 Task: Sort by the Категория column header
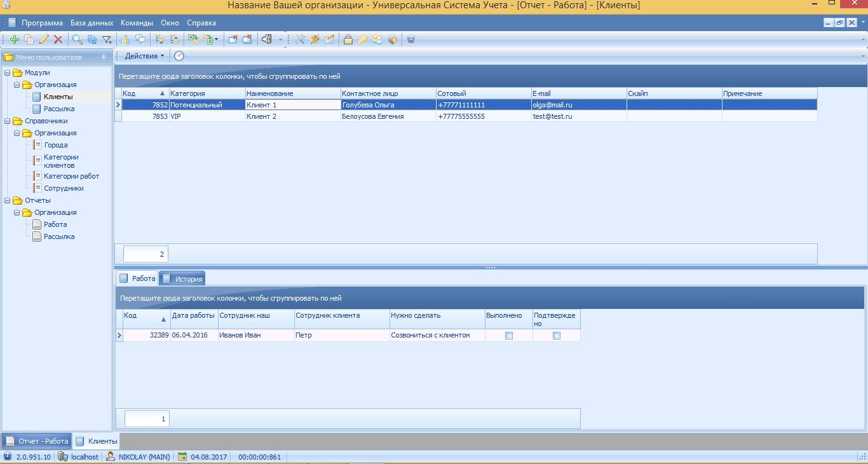click(207, 93)
